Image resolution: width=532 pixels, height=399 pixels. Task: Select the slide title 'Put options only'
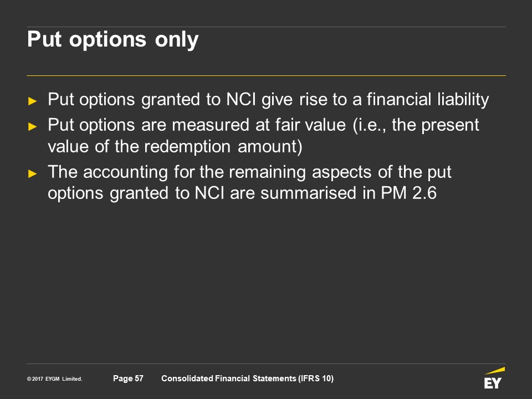coord(112,40)
